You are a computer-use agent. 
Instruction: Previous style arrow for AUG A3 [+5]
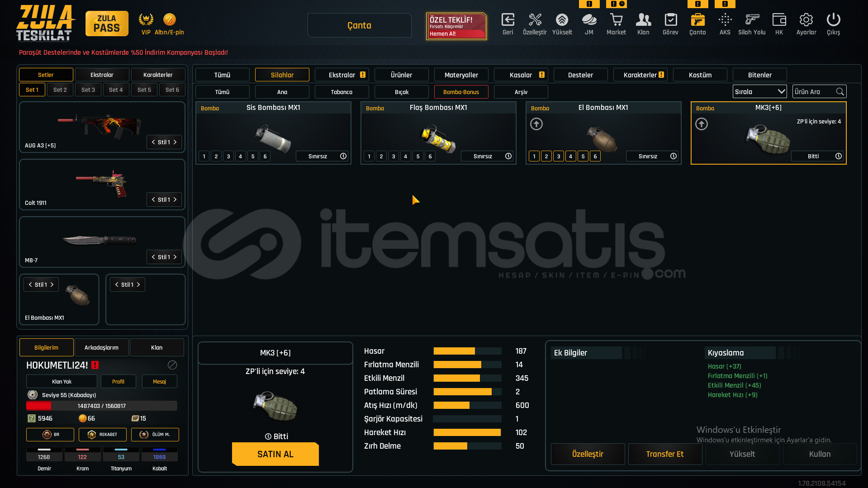coord(153,142)
